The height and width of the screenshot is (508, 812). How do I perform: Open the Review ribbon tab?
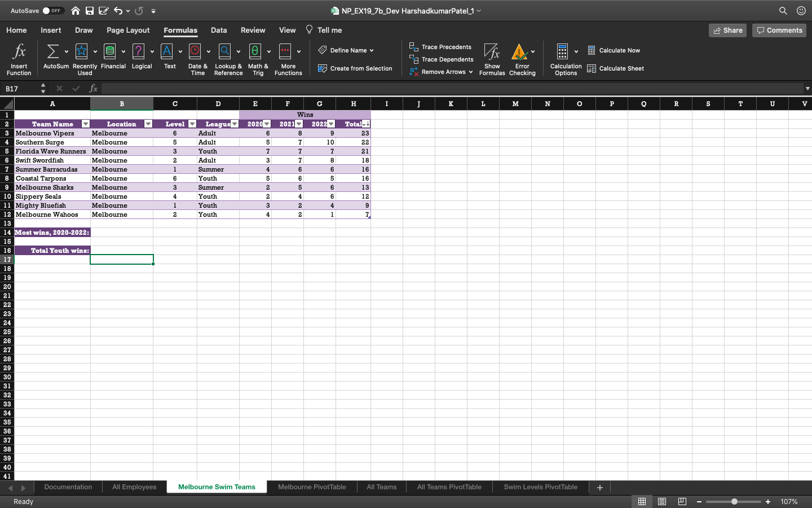pyautogui.click(x=253, y=30)
